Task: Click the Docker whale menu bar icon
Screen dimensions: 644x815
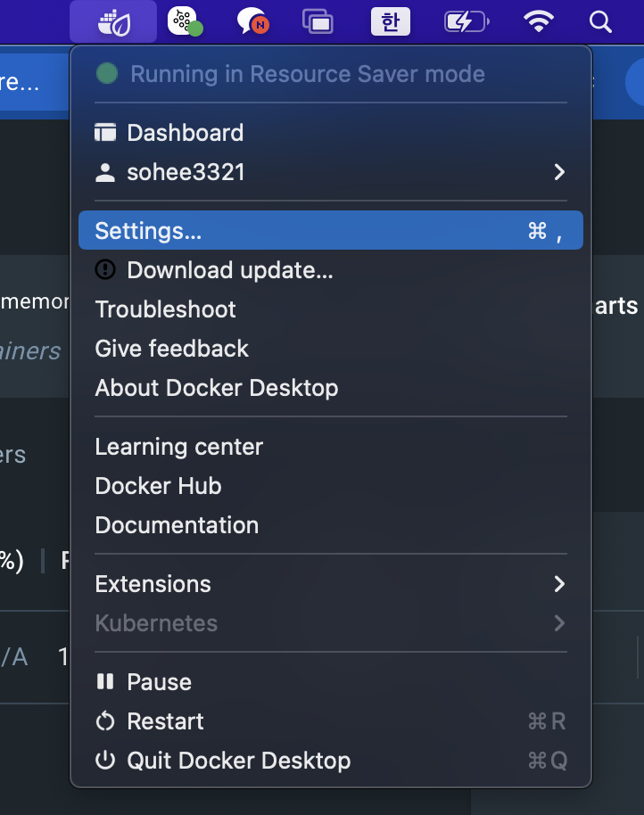Action: coord(114,22)
